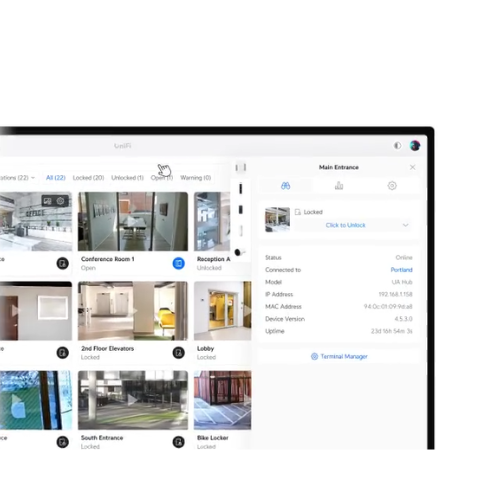The width and height of the screenshot is (500, 500).
Task: Click lock button on South Entrance card
Action: click(179, 442)
